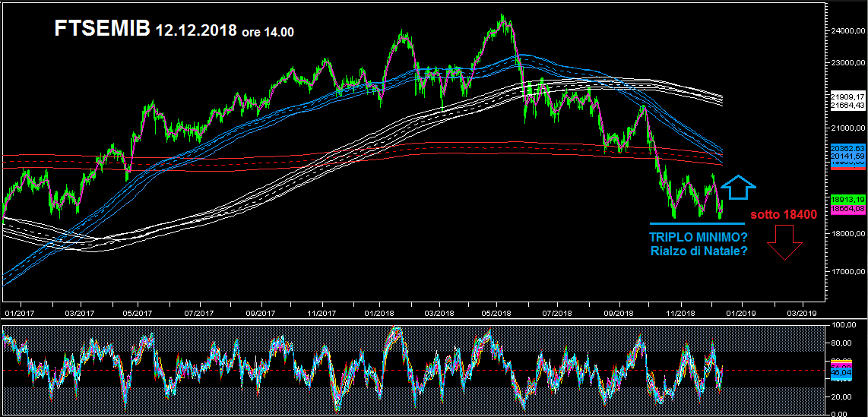Viewport: 868px width, 417px height.
Task: Click the date text 12.12.2018
Action: pos(196,31)
